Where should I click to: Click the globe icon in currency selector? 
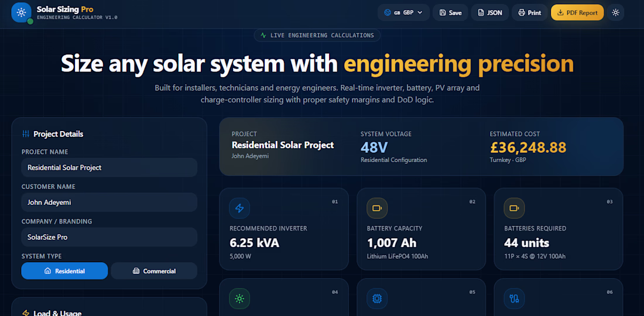pyautogui.click(x=387, y=13)
